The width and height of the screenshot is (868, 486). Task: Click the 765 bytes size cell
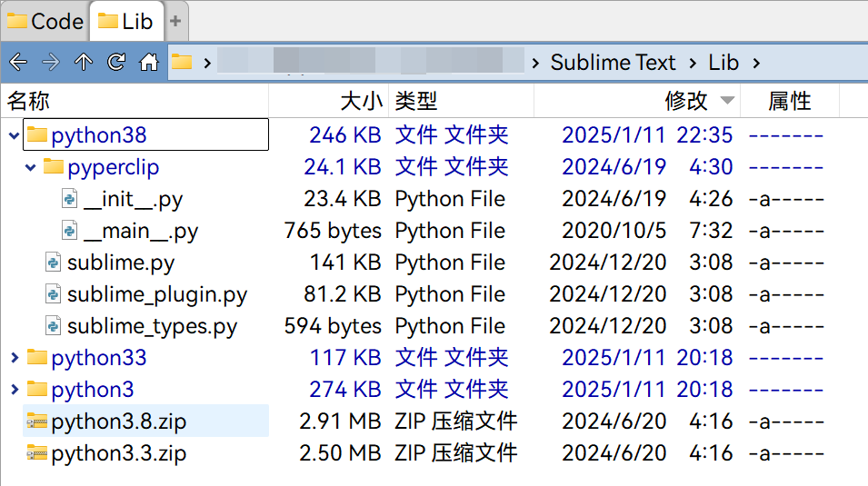point(333,231)
